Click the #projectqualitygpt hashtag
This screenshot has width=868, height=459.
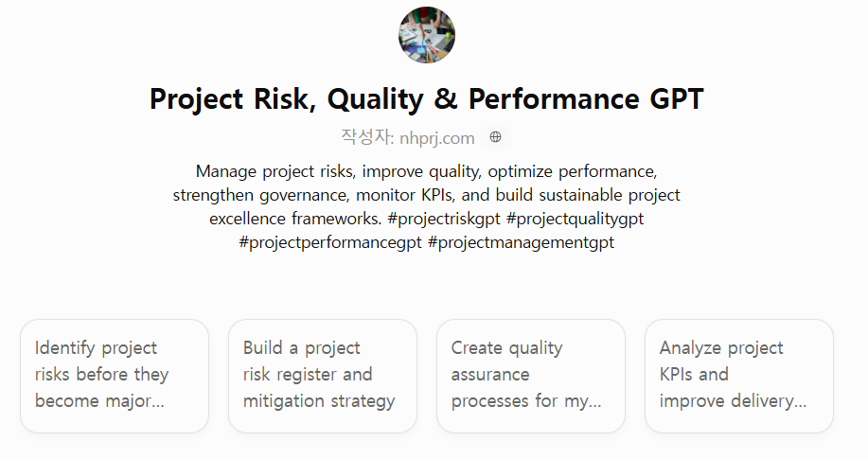point(576,219)
